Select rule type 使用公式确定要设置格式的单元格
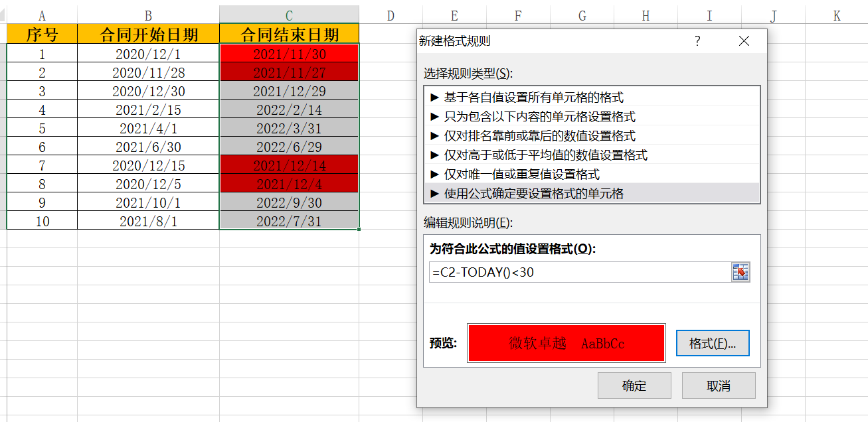 [592, 194]
